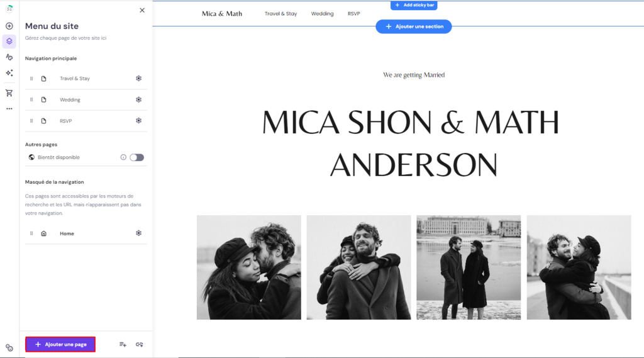Click home icon beside Home page
The width and height of the screenshot is (644, 358).
point(43,233)
